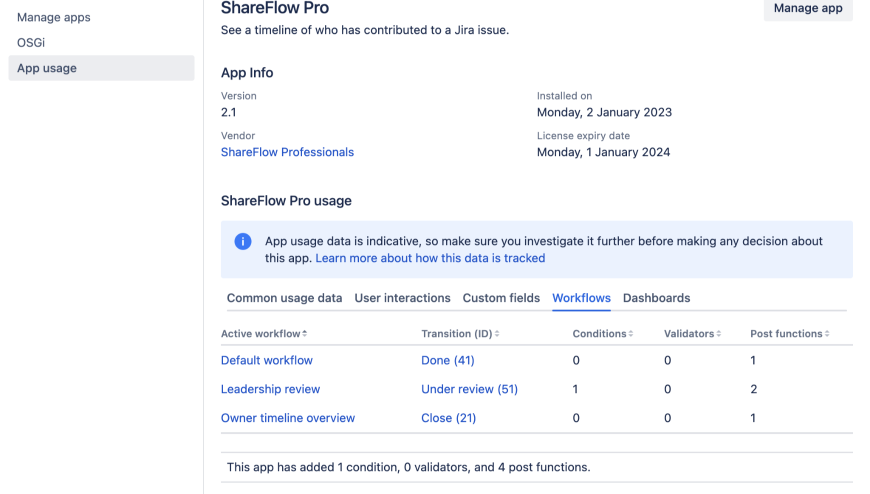Screen dimensions: 870x494
Task: Open ShareFlow Professionals vendor link
Action: (x=287, y=152)
